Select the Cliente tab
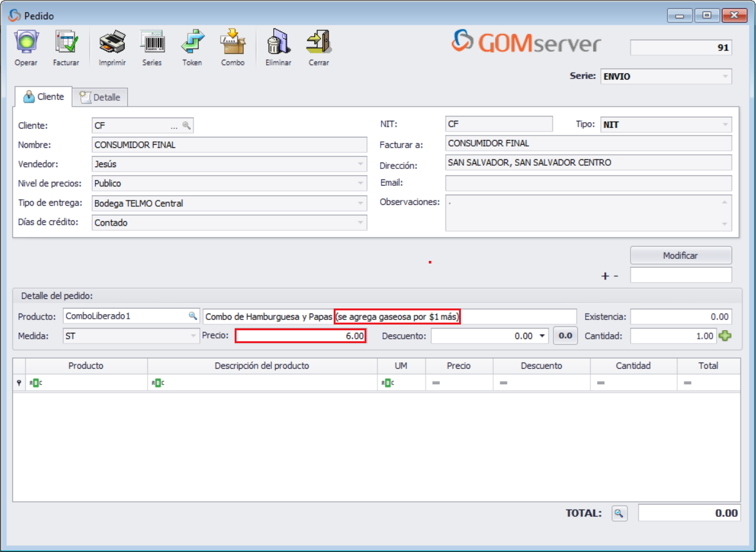Screen dimensions: 756x552 43,96
